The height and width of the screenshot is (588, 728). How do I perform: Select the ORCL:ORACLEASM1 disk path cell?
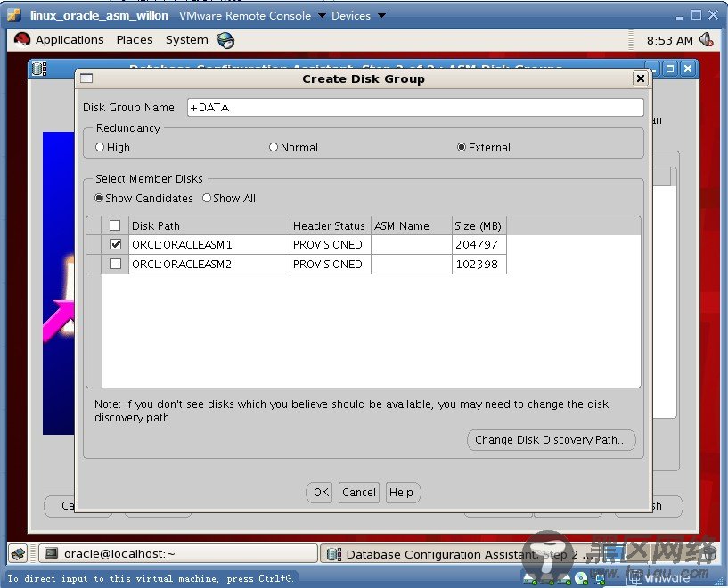coord(209,245)
